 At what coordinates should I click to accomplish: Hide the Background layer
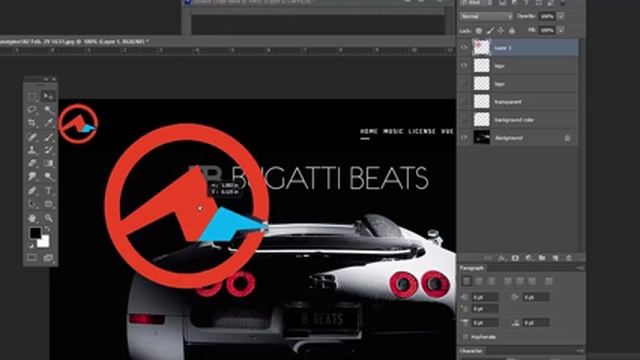[x=464, y=138]
